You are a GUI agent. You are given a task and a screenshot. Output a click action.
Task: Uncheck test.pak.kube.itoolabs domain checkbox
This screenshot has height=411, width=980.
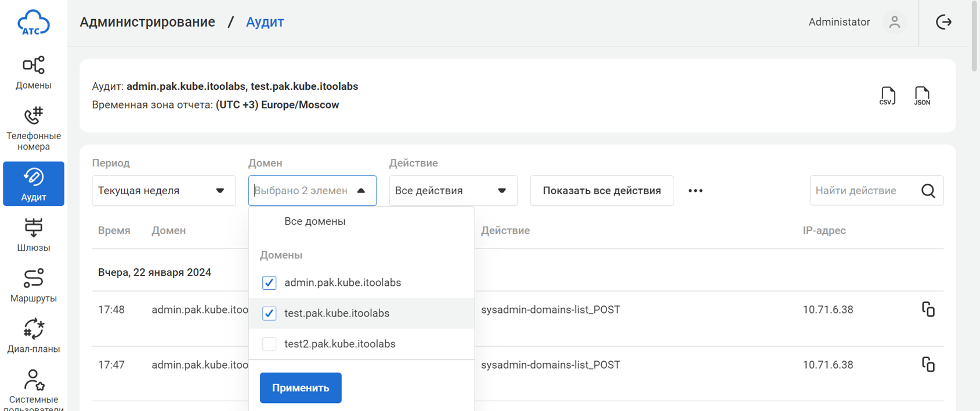point(269,313)
